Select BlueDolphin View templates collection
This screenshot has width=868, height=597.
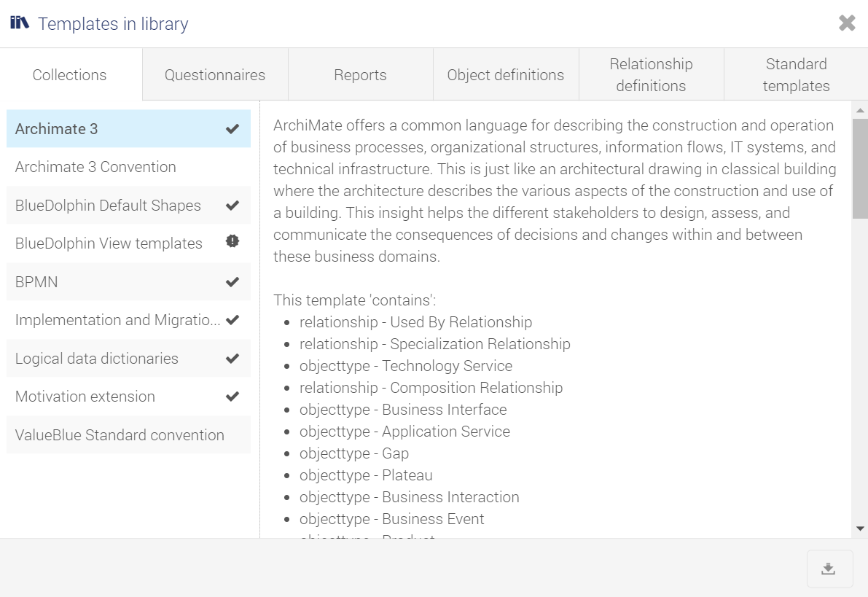pyautogui.click(x=128, y=243)
